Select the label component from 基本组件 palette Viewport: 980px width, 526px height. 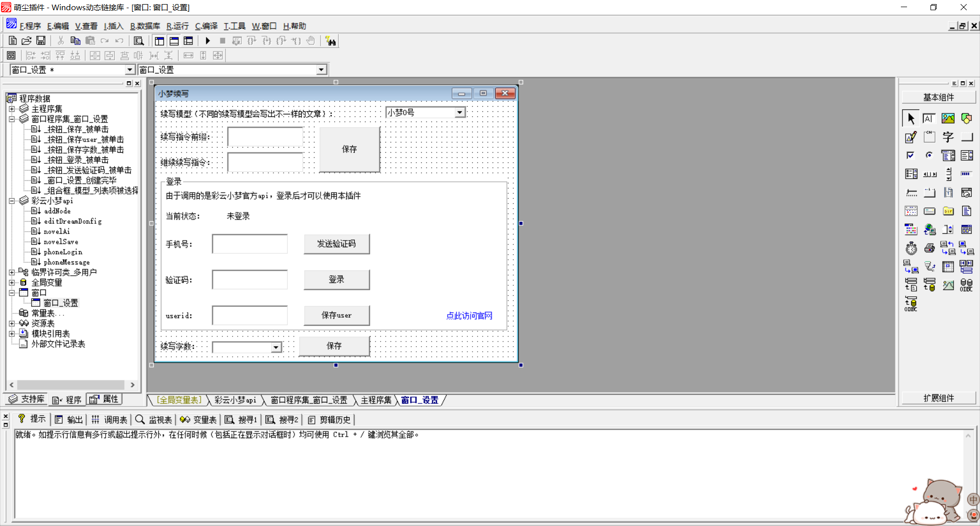[929, 118]
